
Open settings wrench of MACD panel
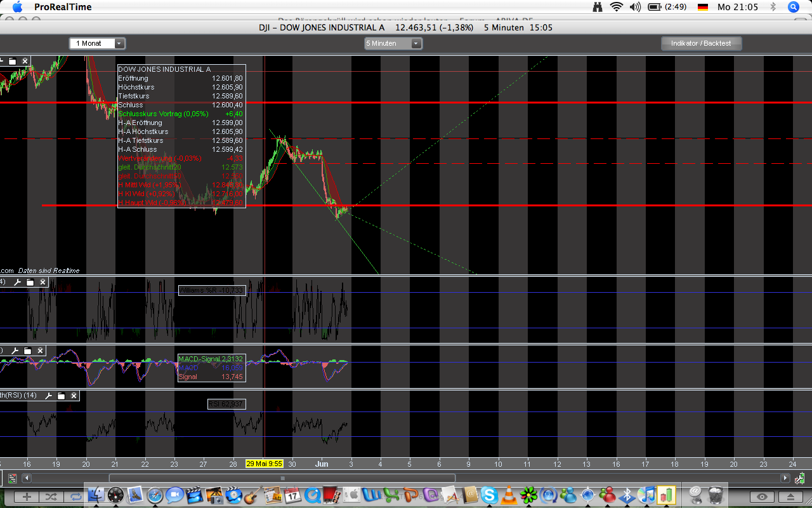[x=15, y=351]
